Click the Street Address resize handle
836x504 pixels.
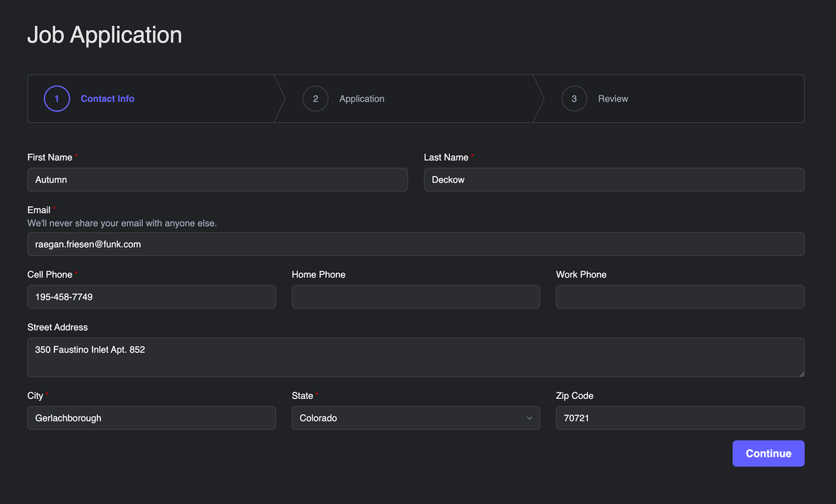[x=800, y=373]
